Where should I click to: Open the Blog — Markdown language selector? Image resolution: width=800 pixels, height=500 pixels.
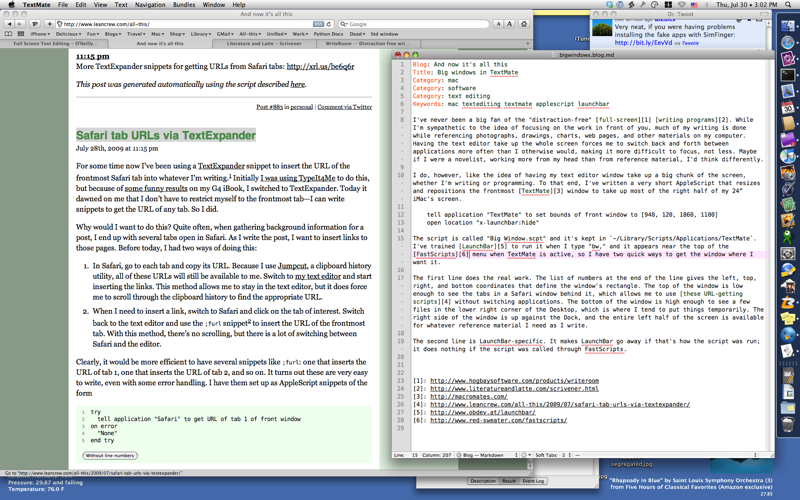488,455
